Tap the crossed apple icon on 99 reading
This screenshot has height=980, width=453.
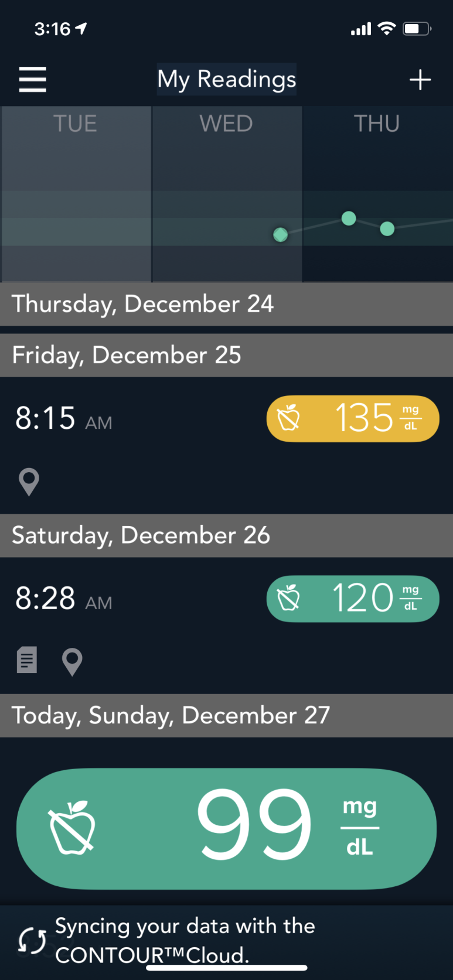pos(73,827)
